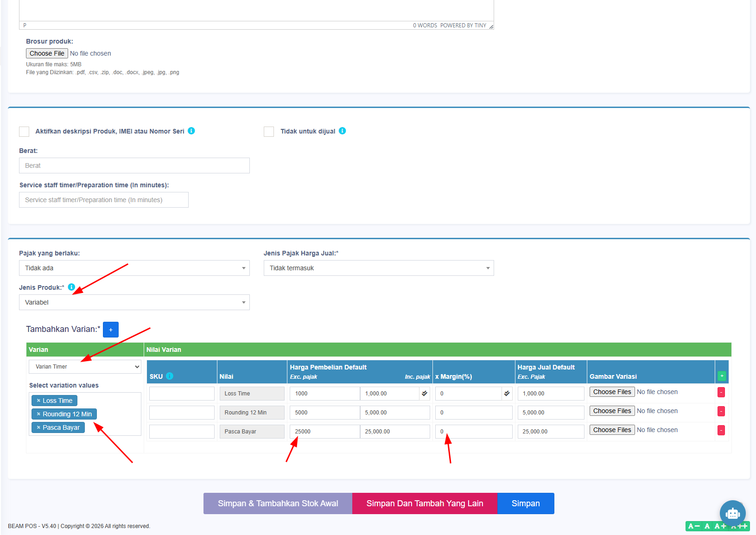
Task: Delete the Rounding 12 Min variation row
Action: 721,411
